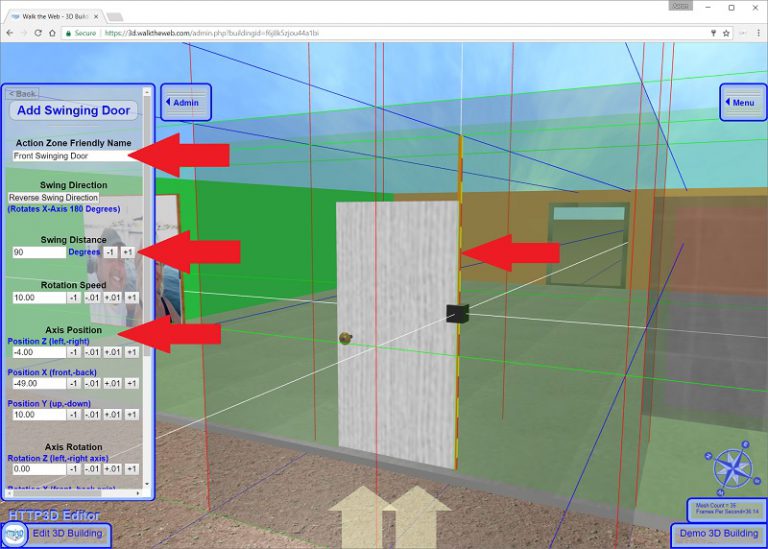This screenshot has height=549, width=768.
Task: Click the white swinging door in scene
Action: coord(398,333)
